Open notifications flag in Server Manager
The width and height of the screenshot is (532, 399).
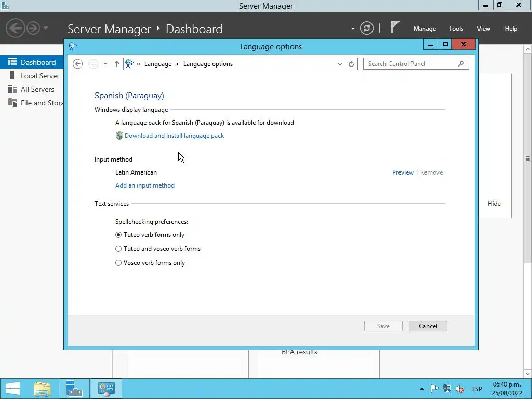point(394,27)
